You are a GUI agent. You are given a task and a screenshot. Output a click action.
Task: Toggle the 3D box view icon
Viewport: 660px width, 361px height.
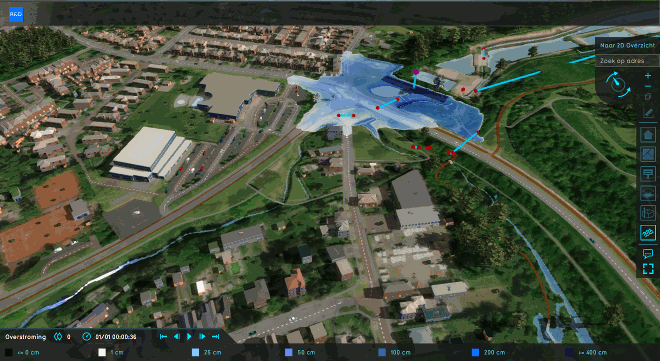pos(648,213)
